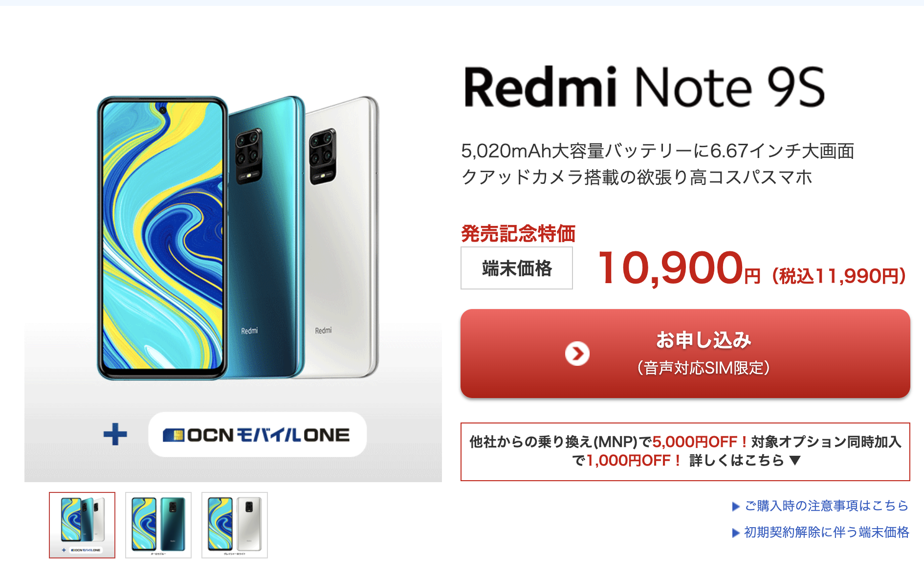Select the Glacier White phone thumbnail

pos(235,525)
